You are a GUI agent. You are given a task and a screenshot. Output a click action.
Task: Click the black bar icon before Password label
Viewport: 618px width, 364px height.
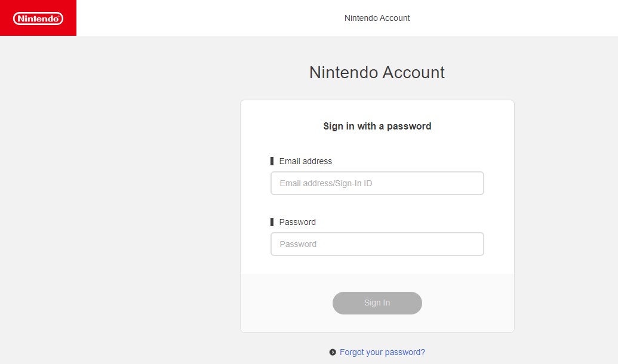tap(272, 221)
